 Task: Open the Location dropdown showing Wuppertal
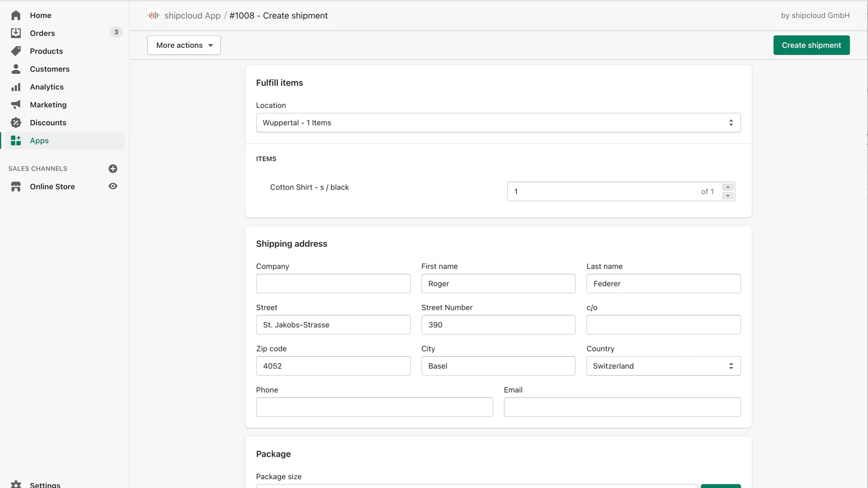[x=498, y=123]
